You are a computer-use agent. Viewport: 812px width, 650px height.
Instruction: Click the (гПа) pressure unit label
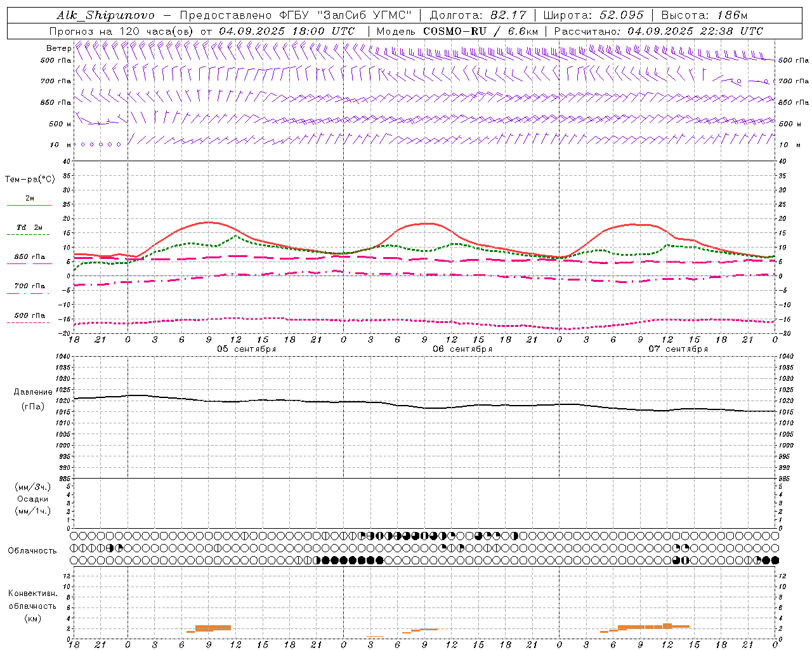33,406
